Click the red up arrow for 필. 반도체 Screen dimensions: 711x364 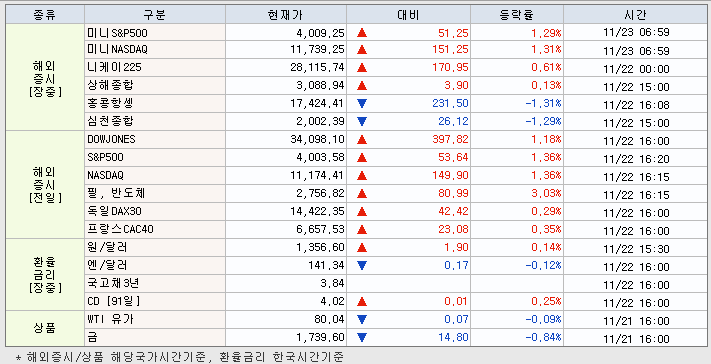point(362,194)
